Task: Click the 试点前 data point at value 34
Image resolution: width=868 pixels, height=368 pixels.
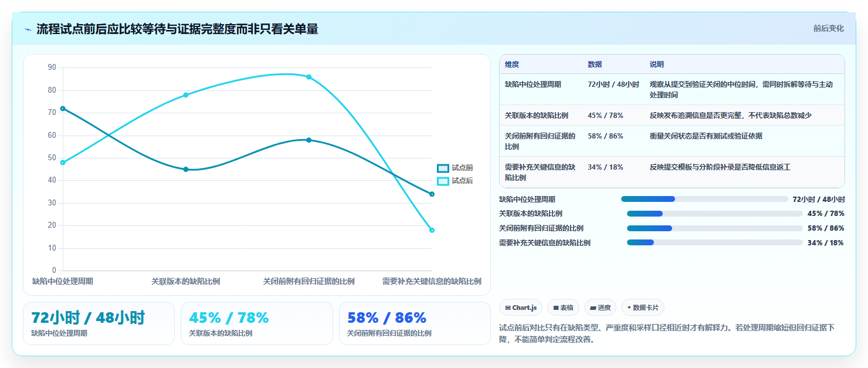Action: tap(432, 194)
